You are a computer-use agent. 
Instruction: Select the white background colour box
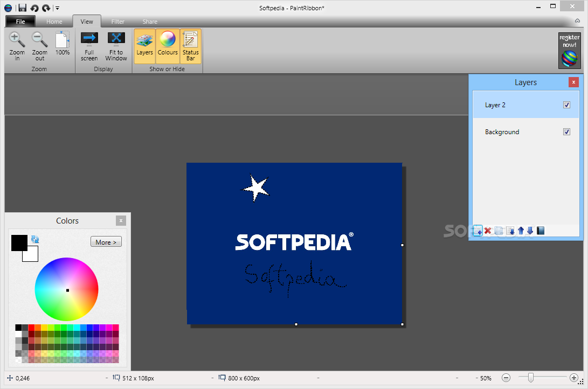coord(33,256)
